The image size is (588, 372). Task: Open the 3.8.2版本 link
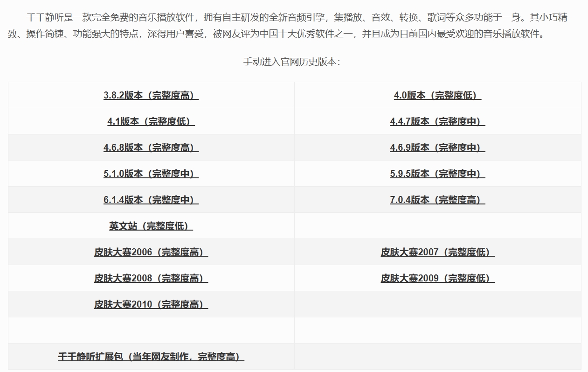(x=151, y=95)
